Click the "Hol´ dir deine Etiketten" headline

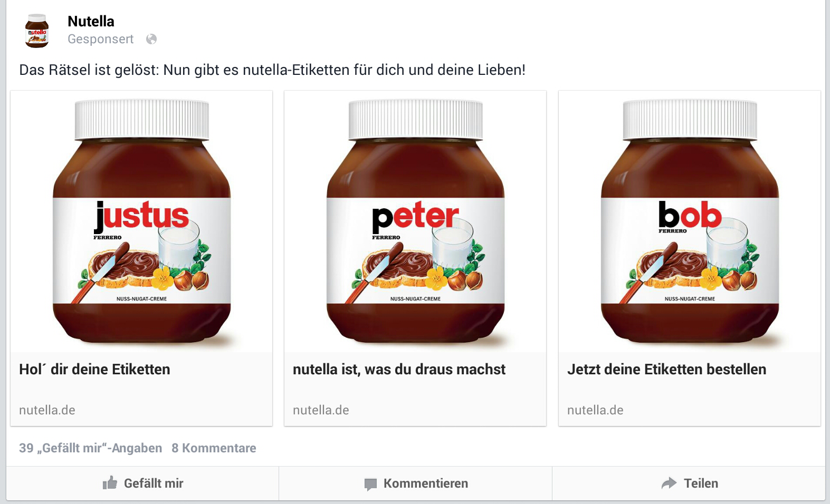tap(94, 369)
